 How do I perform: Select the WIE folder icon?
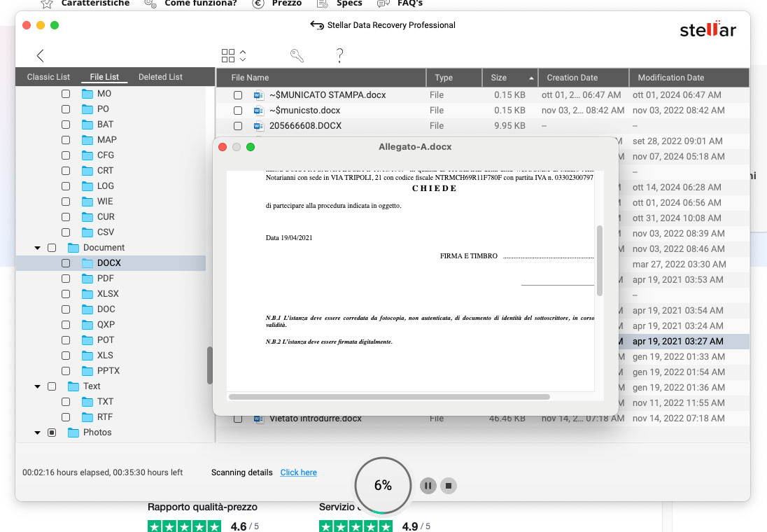coord(87,201)
